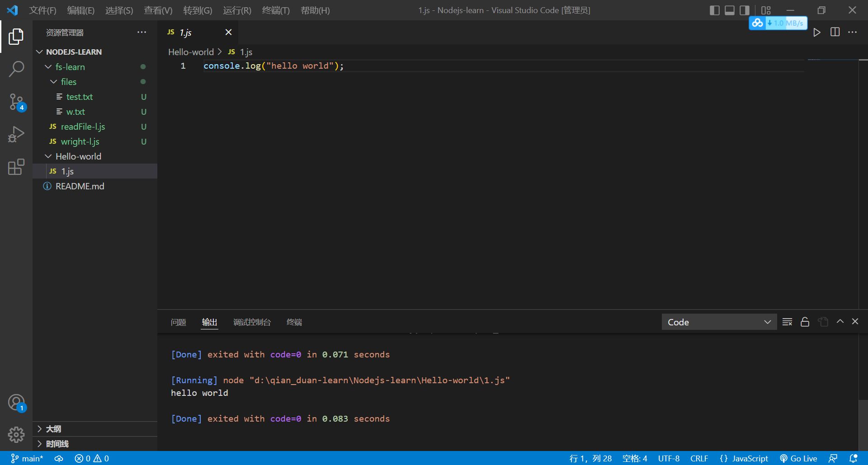
Task: Open the 运行(R) menu
Action: pyautogui.click(x=237, y=10)
